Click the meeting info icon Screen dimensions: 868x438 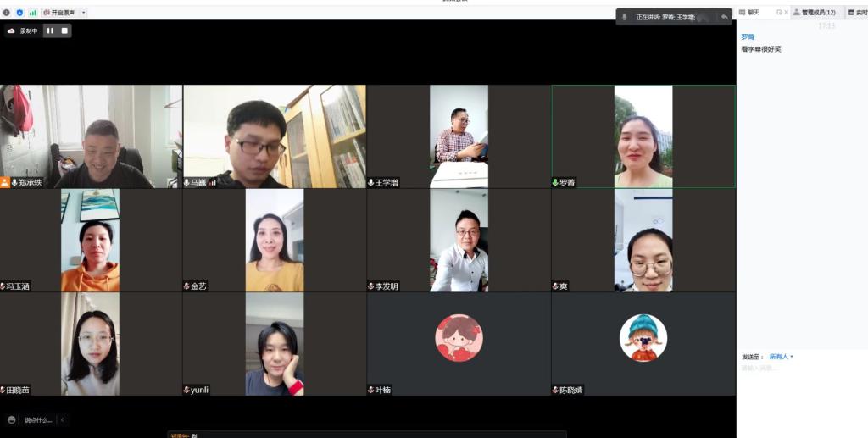coord(7,13)
